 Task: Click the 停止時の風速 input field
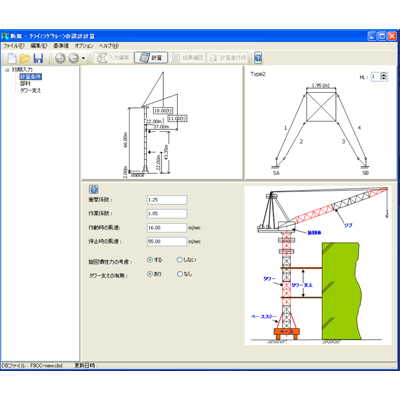pyautogui.click(x=167, y=241)
